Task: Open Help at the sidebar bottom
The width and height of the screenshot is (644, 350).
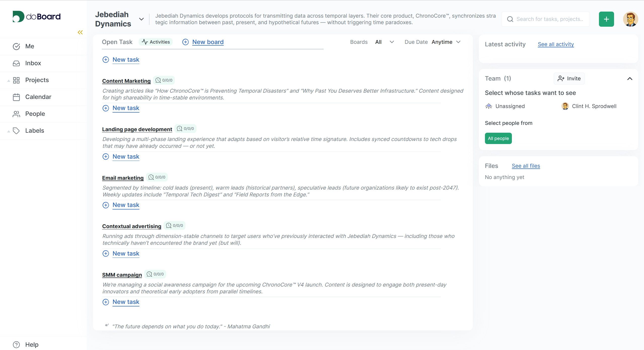Action: (x=32, y=344)
